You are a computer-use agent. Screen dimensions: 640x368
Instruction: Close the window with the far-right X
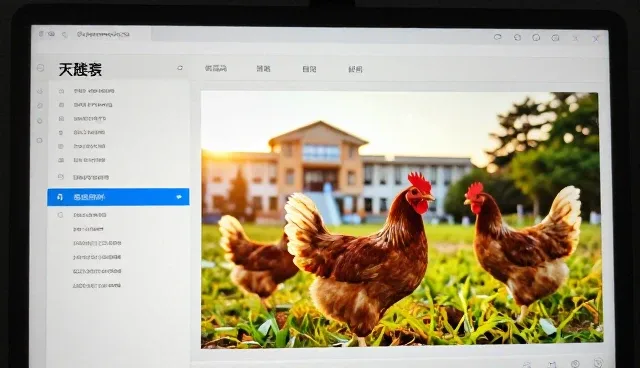coord(596,39)
